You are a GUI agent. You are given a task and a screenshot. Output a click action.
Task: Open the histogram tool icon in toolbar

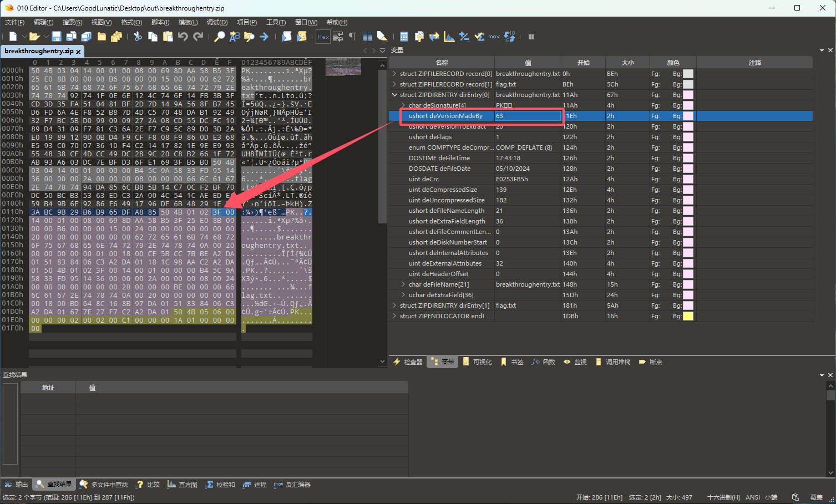(449, 37)
